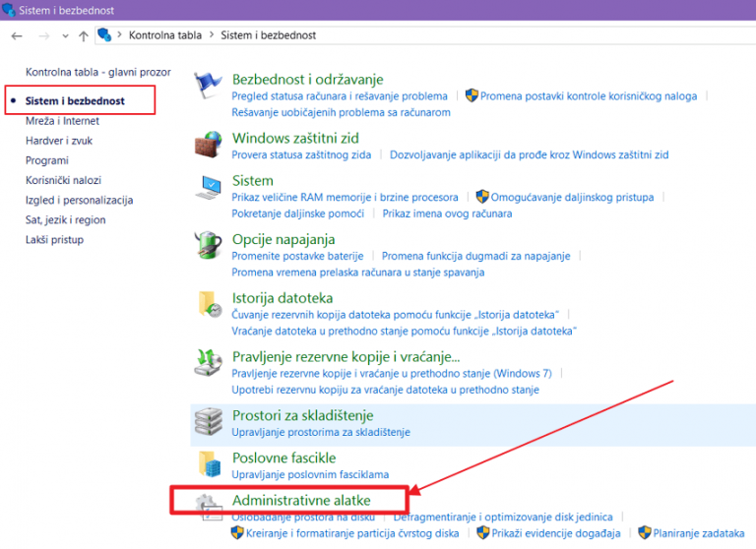756x549 pixels.
Task: Click Čuvanje rezervnih kopija datoteka link
Action: [x=395, y=315]
